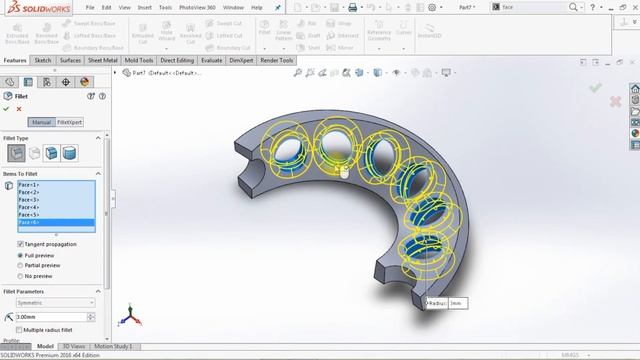
Task: Open the DisplayManager tab icon
Action: click(84, 82)
